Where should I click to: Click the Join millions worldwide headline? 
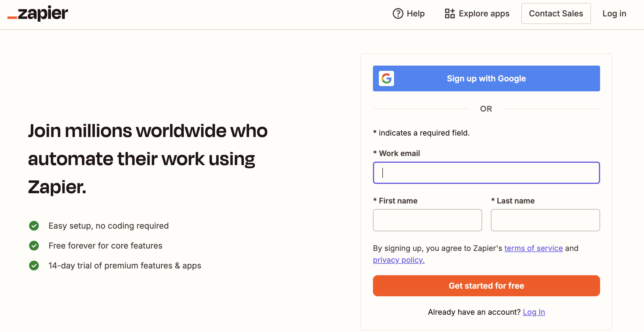point(148,158)
